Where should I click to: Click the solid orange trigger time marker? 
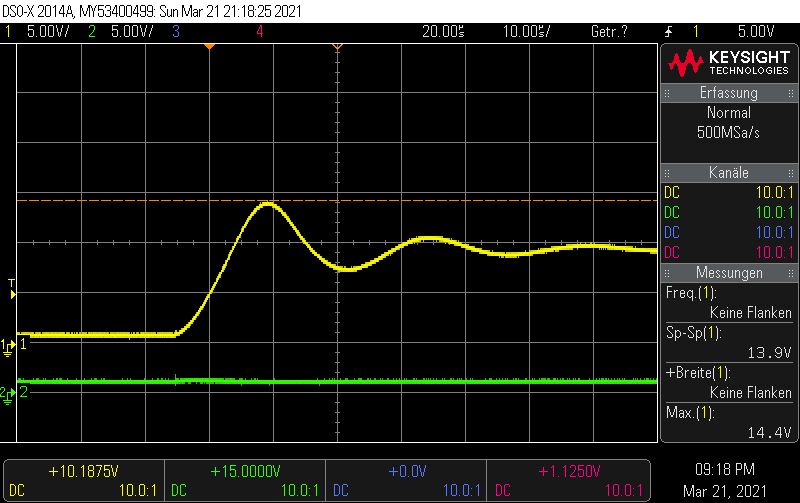point(209,47)
